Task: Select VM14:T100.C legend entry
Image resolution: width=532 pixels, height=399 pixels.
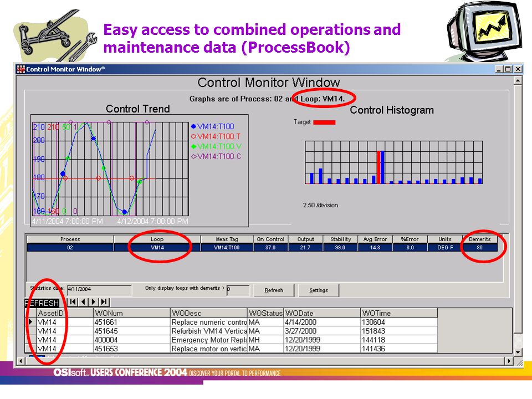Action: 216,156
